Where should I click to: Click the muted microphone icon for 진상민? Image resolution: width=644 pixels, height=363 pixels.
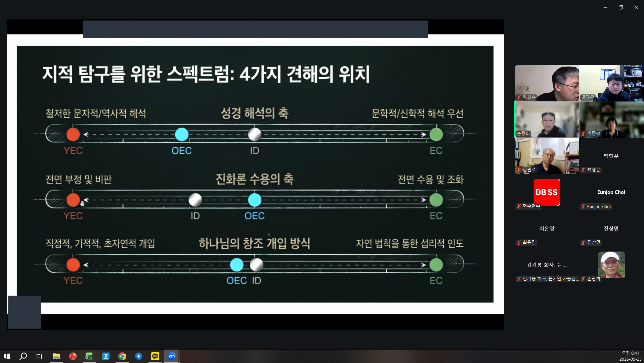(x=583, y=242)
